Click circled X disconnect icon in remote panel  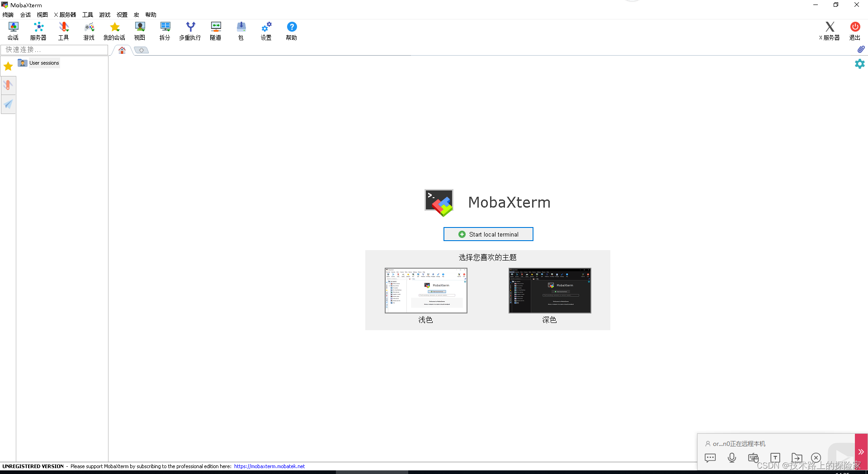816,458
